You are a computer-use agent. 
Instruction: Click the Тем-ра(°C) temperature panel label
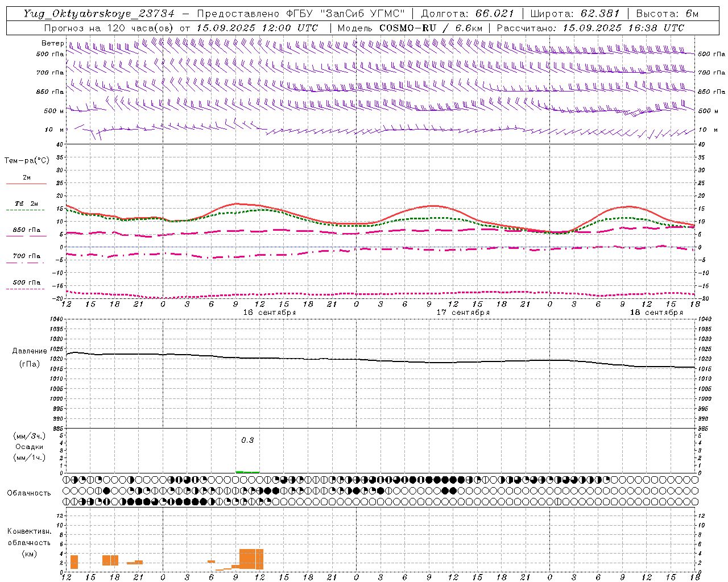pos(27,161)
